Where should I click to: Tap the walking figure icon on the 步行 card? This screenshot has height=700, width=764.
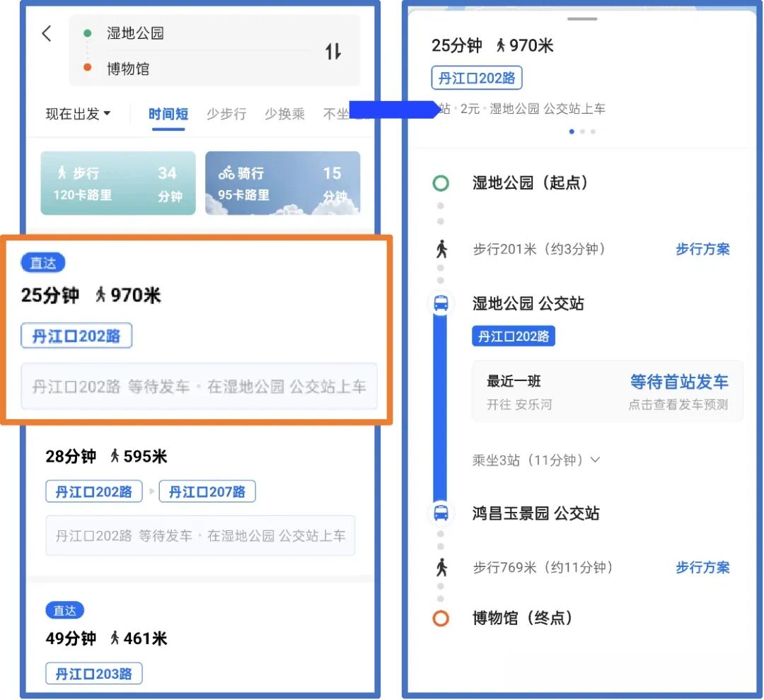click(x=62, y=173)
